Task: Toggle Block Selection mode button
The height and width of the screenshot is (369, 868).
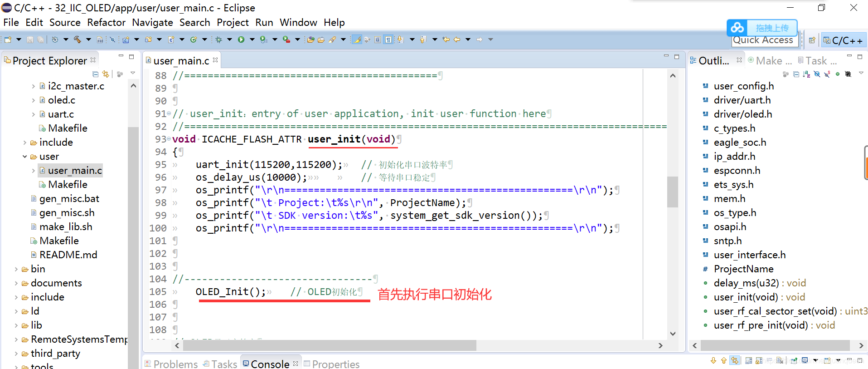Action: tap(378, 39)
